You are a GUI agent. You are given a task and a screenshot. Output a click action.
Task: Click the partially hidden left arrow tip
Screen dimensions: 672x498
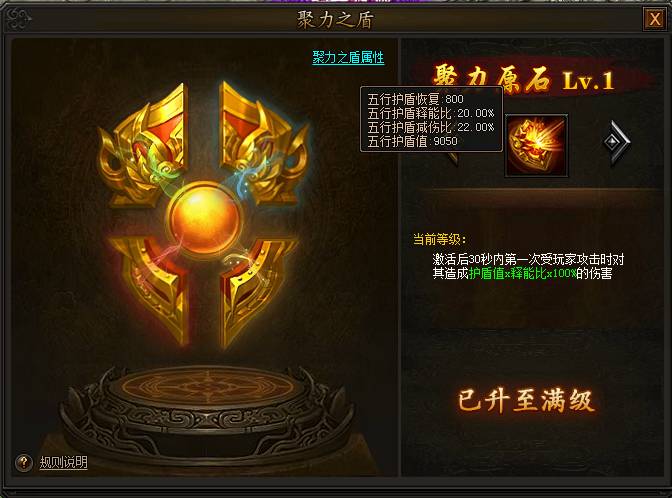[x=453, y=159]
